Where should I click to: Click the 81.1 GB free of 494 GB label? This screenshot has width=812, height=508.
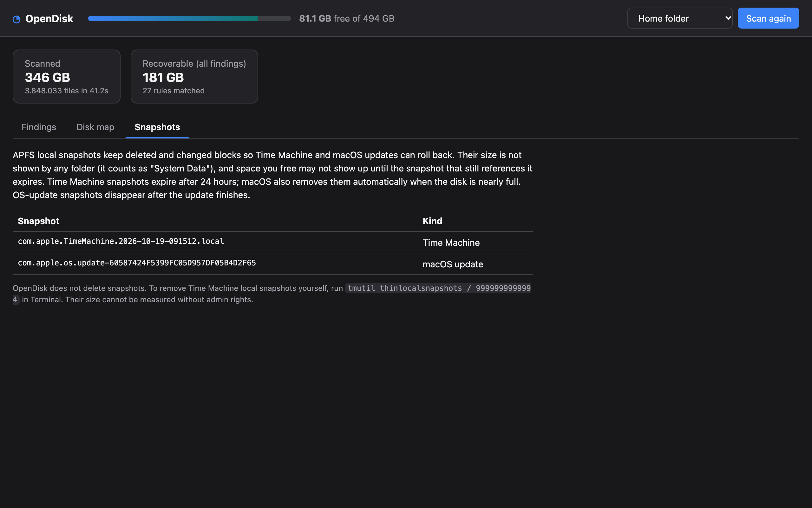[347, 18]
